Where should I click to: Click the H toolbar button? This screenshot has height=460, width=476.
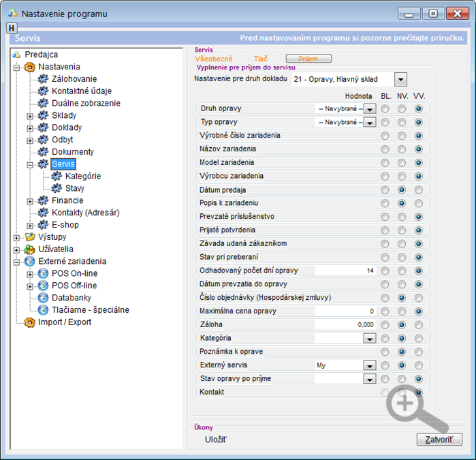[12, 28]
